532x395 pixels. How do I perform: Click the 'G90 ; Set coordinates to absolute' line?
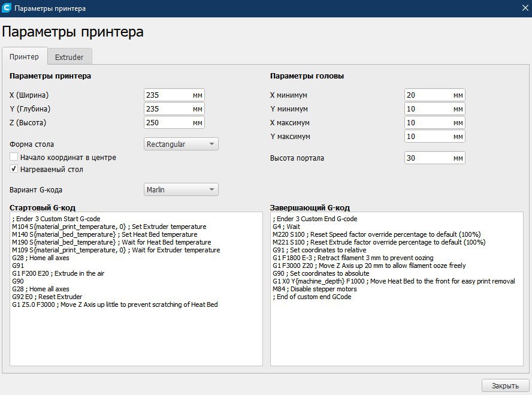pyautogui.click(x=321, y=273)
